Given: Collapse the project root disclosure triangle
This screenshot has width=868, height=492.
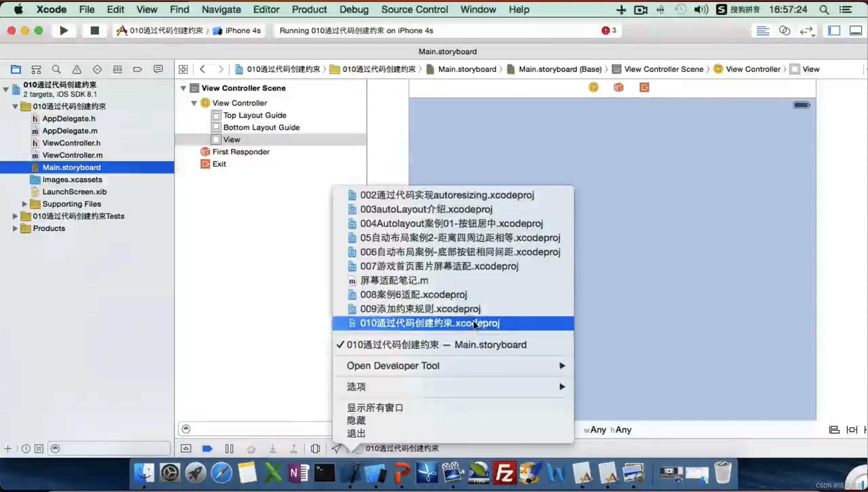Looking at the screenshot, I should coord(6,89).
